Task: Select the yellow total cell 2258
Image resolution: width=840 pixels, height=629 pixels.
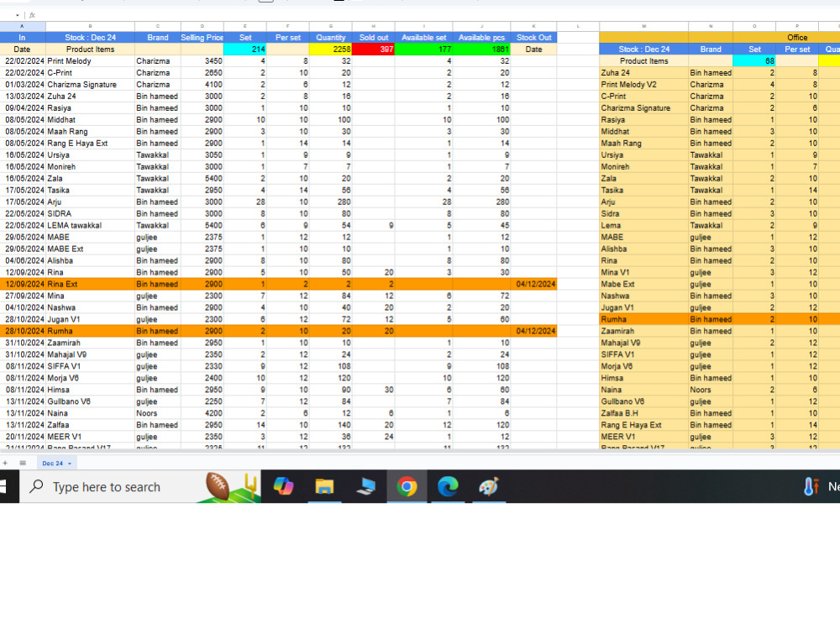Action: (330, 50)
